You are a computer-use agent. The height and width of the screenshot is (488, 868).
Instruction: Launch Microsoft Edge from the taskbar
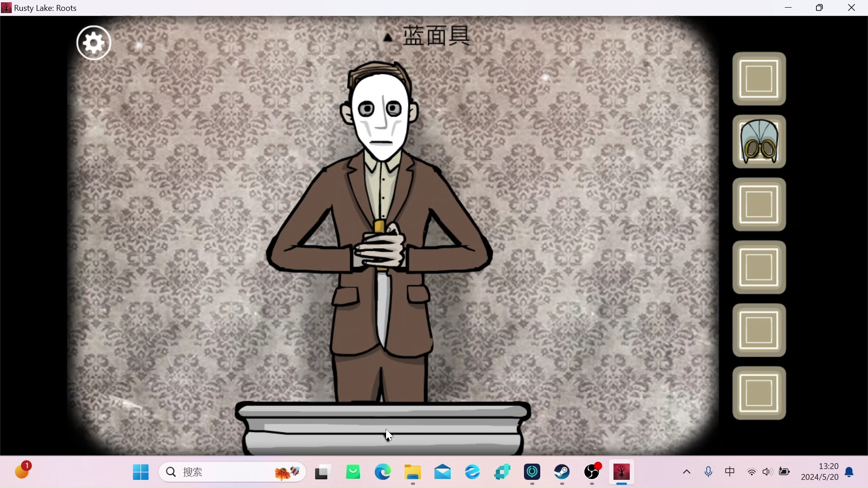383,472
